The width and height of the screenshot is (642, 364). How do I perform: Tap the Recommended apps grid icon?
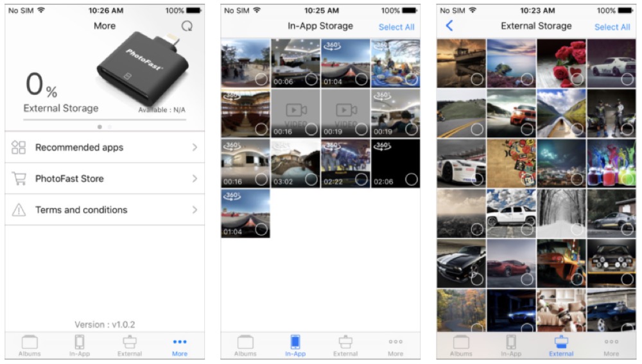(19, 148)
